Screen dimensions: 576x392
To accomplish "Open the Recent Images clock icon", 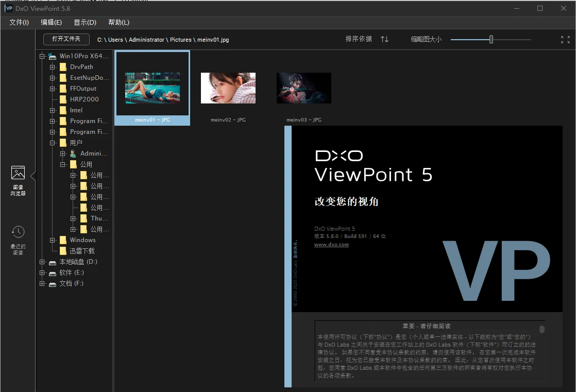I will (18, 232).
